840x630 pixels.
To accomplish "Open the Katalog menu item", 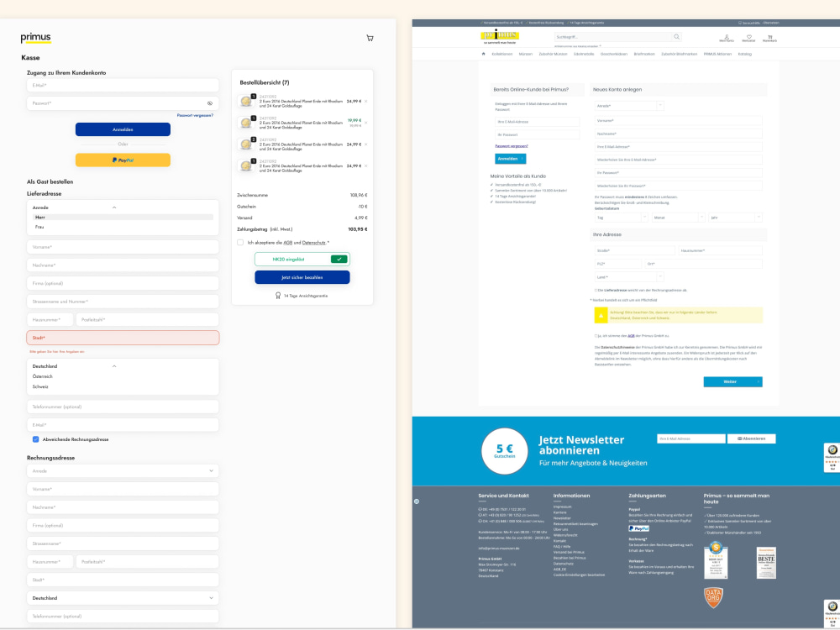I will (744, 54).
